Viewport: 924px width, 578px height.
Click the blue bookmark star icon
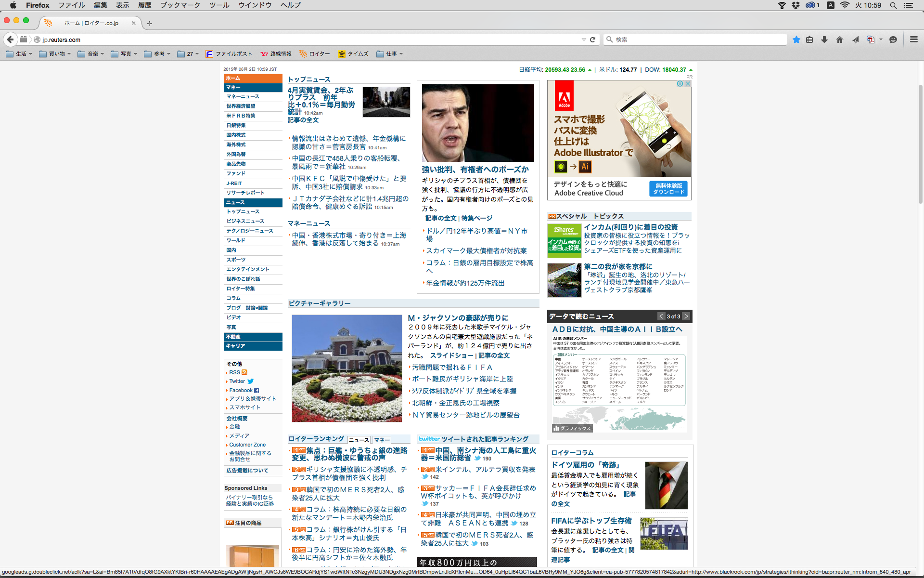796,39
